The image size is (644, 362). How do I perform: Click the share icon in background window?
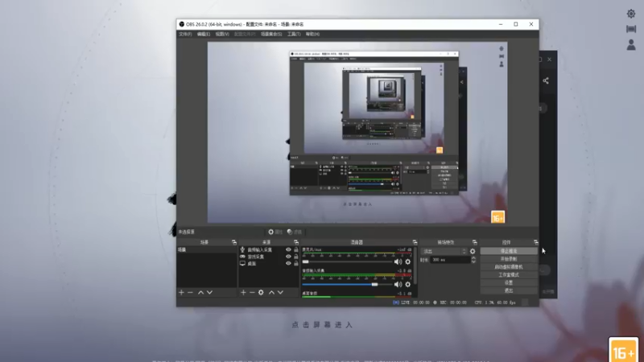tap(546, 81)
